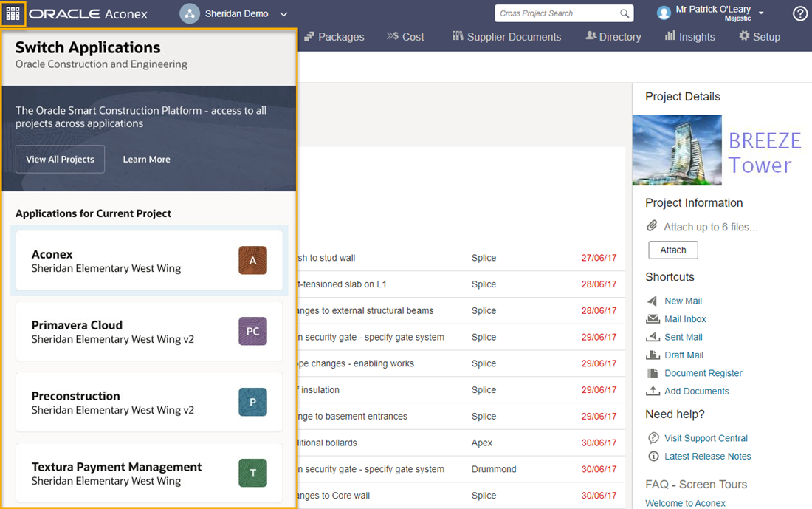Screen dimensions: 812x509
Task: Click the 'anges to Core wall' row text
Action: [x=334, y=496]
